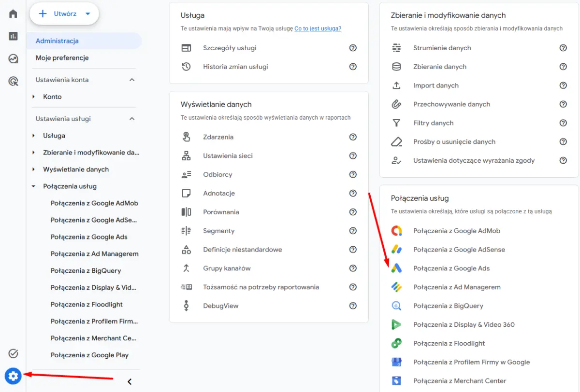Click the Floodlight logo icon
Viewport: 580px width, 392px height.
click(x=396, y=343)
